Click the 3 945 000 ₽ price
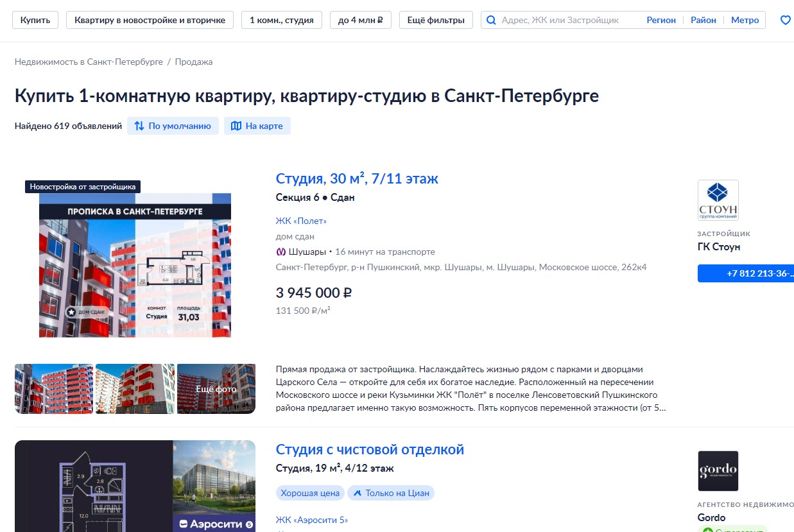794x532 pixels. point(314,293)
